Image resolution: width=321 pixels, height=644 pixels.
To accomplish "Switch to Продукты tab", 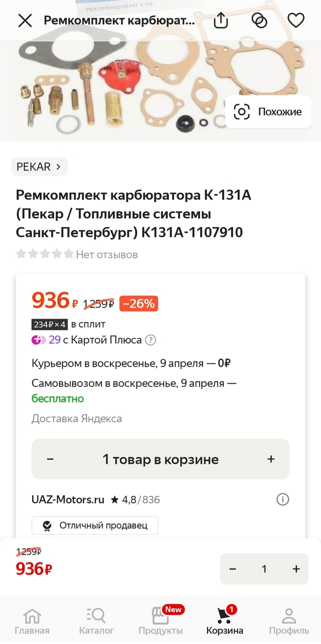I will pos(161,621).
